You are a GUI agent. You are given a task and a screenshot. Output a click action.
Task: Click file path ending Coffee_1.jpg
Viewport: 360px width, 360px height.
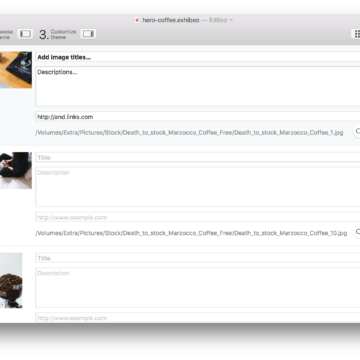click(x=189, y=132)
